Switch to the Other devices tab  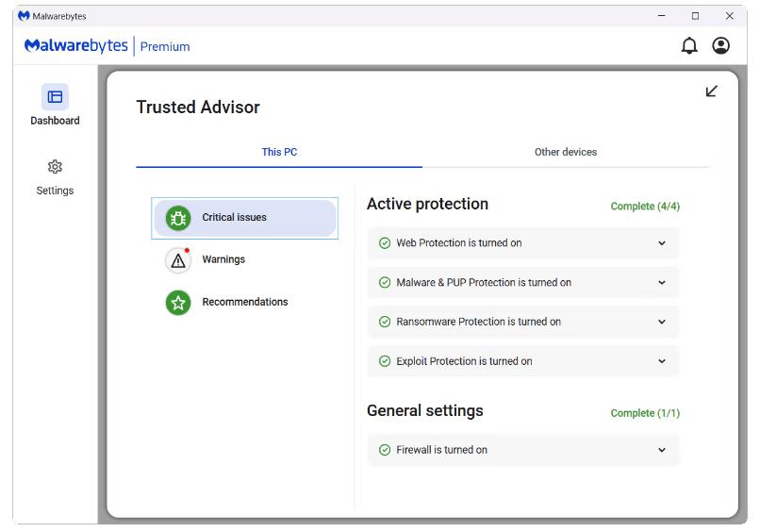click(x=566, y=152)
